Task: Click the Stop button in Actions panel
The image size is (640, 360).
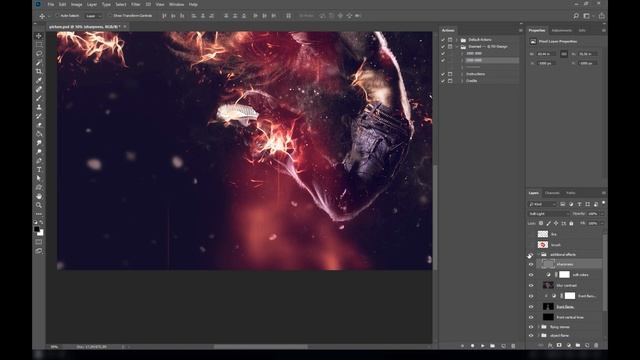Action: 462,346
